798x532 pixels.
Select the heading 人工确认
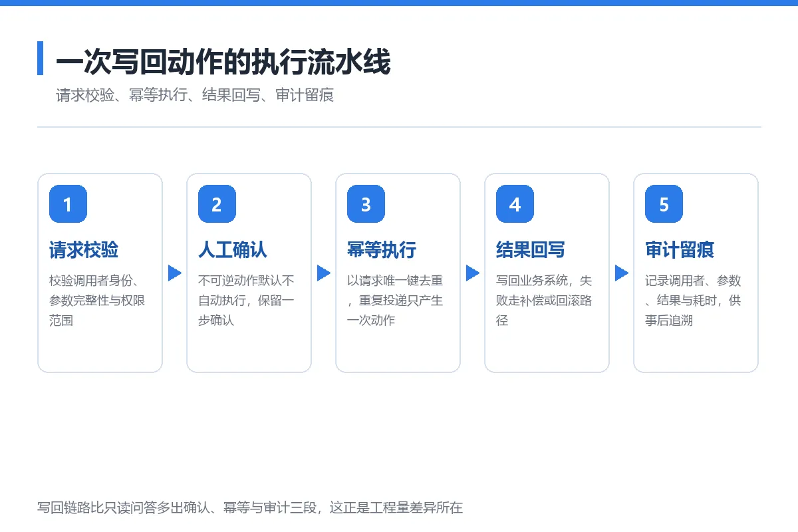point(233,250)
